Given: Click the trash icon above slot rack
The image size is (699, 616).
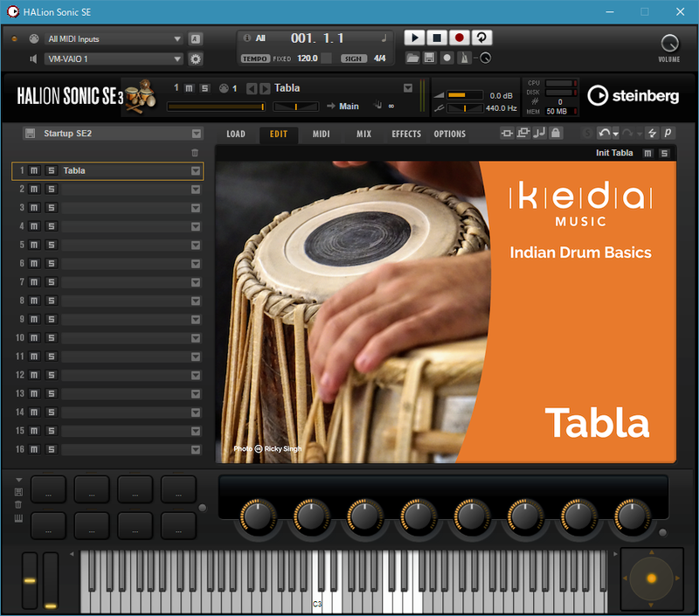Looking at the screenshot, I should click(195, 153).
